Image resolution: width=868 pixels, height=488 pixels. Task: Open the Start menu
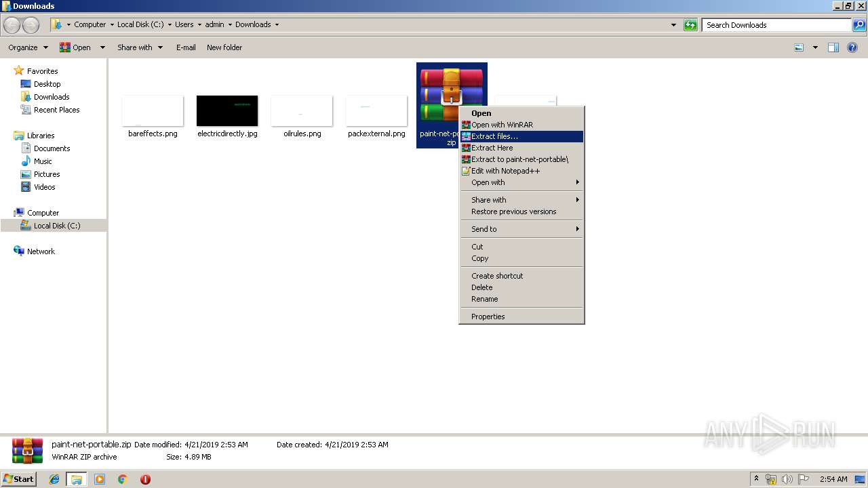click(19, 479)
